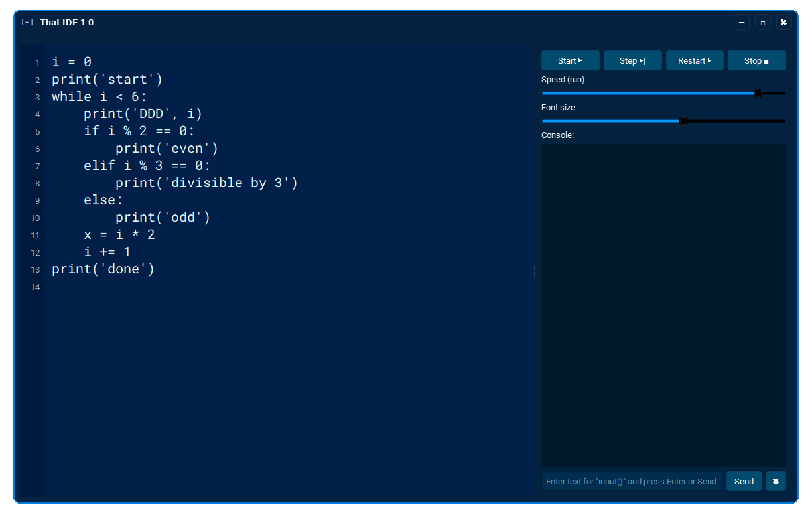Image resolution: width=812 pixels, height=517 pixels.
Task: Focus the input() text field
Action: 631,481
